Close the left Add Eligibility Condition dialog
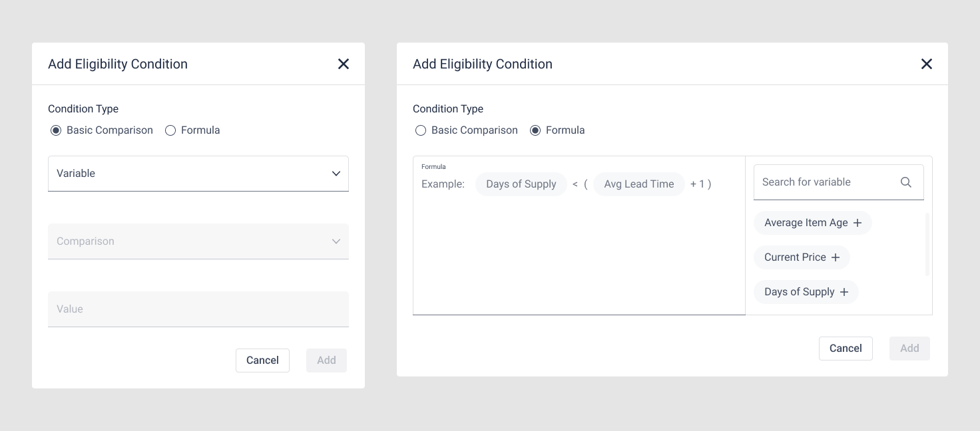This screenshot has width=980, height=431. [x=344, y=64]
